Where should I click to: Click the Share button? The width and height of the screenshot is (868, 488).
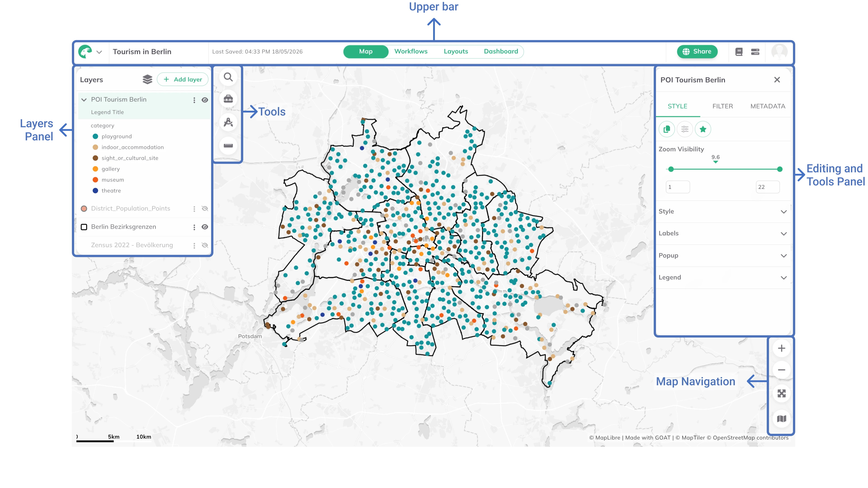(x=697, y=52)
